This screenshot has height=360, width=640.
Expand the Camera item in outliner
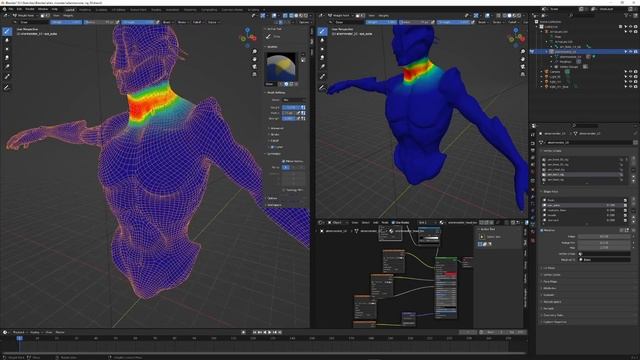542,72
